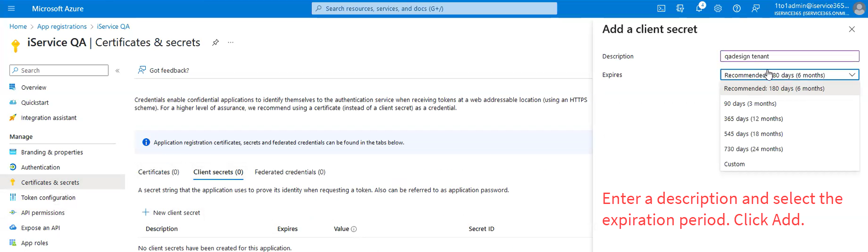Open the directories and subscriptions filter icon

(680, 9)
